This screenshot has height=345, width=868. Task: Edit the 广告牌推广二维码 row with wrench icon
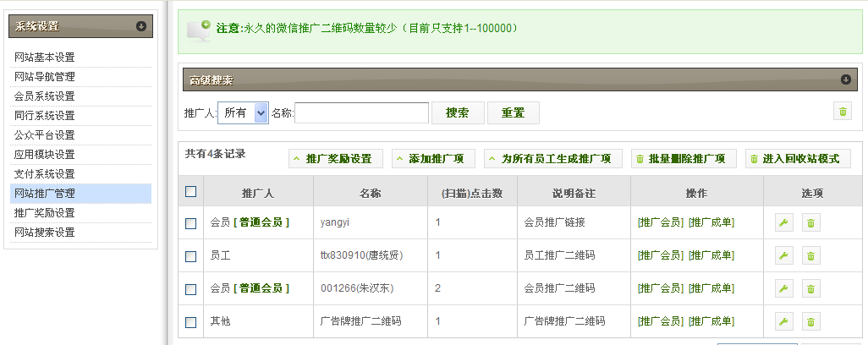tap(784, 322)
